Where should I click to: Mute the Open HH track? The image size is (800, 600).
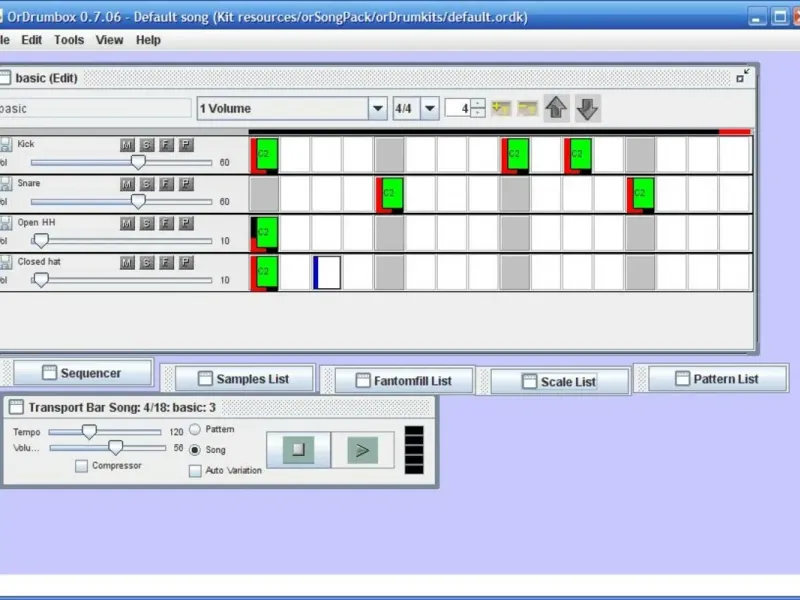coord(127,223)
